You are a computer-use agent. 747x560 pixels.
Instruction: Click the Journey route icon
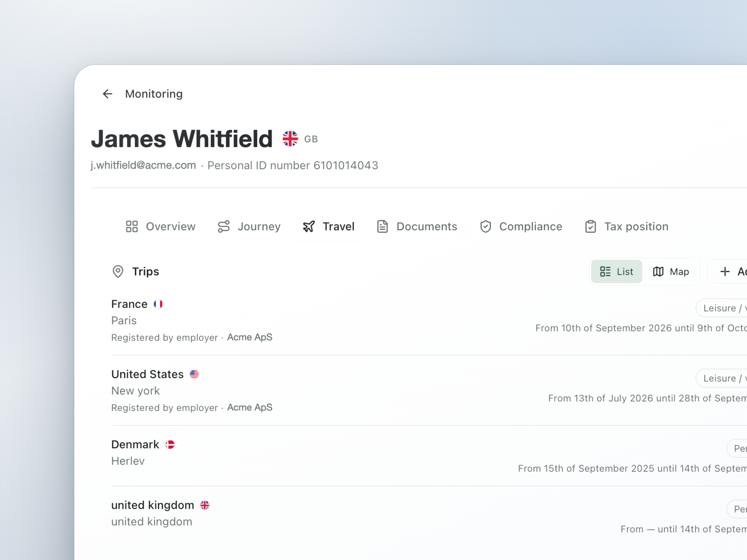tap(224, 226)
